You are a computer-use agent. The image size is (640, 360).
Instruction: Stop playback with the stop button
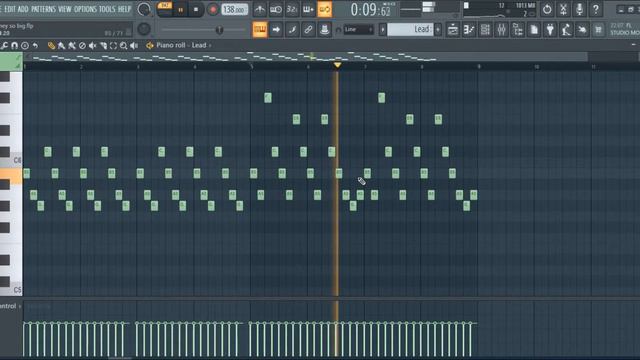coord(196,9)
